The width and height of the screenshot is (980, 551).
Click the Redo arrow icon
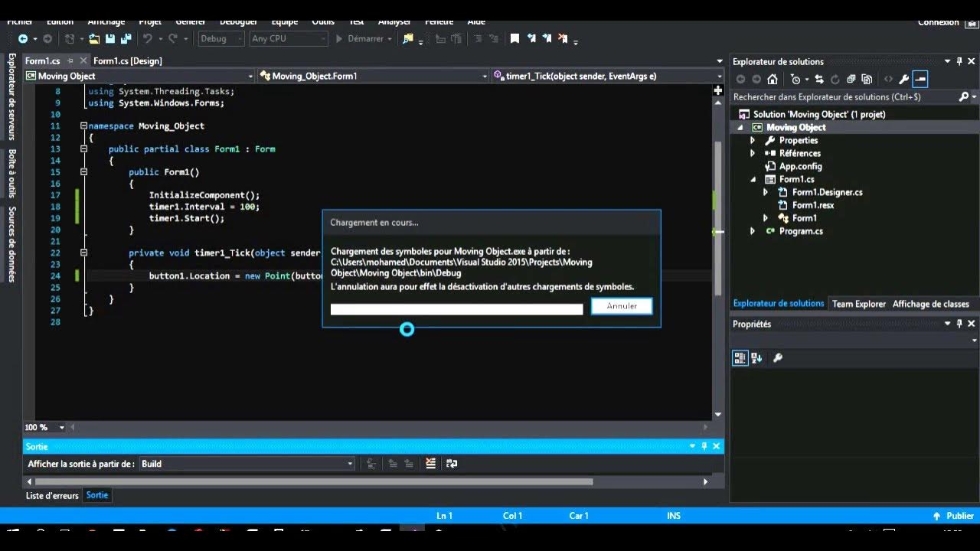[173, 38]
